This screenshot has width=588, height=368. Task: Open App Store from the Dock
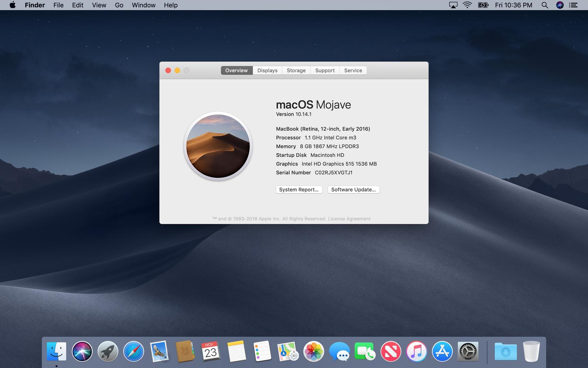point(442,351)
